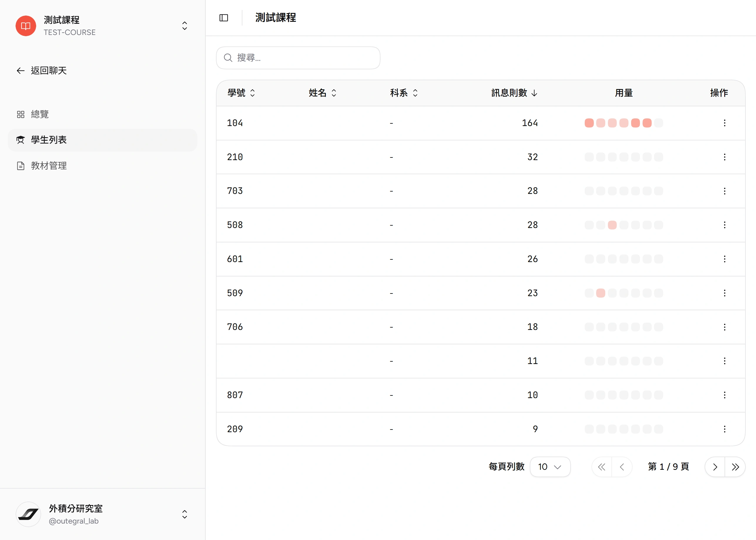
Task: Click student number 210 cell
Action: [235, 157]
